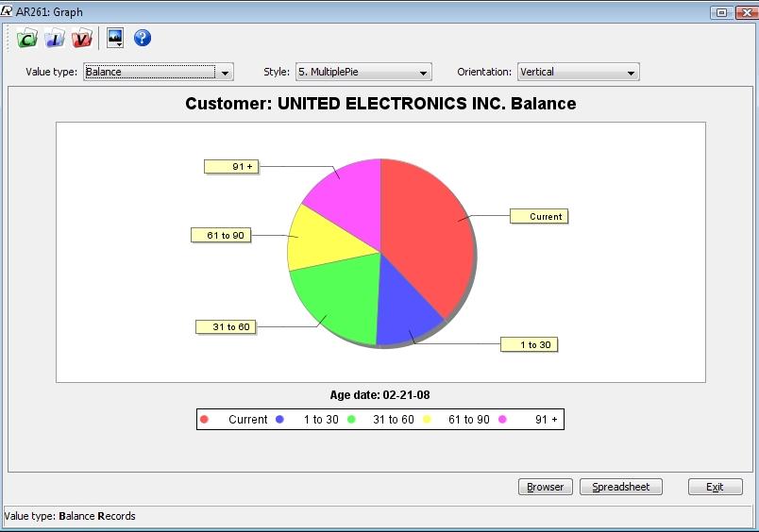Click the red Current legend dot
This screenshot has width=759, height=532.
[x=204, y=420]
